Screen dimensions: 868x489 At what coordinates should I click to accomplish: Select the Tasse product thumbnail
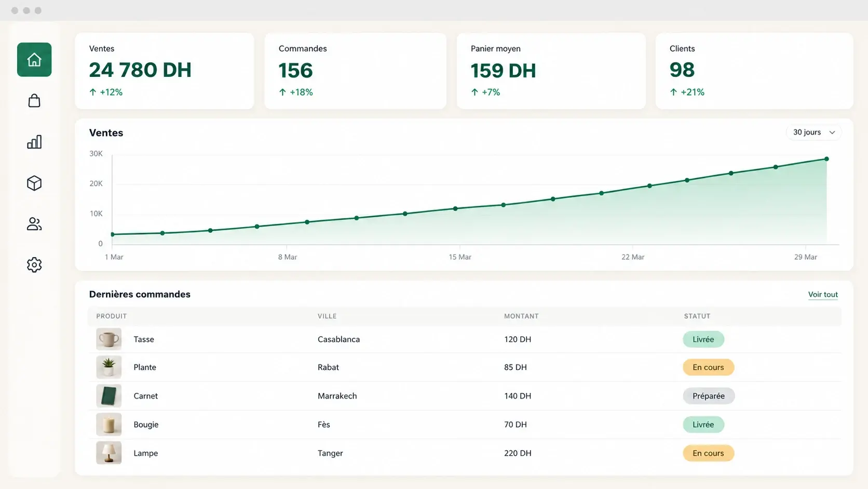[x=109, y=339]
